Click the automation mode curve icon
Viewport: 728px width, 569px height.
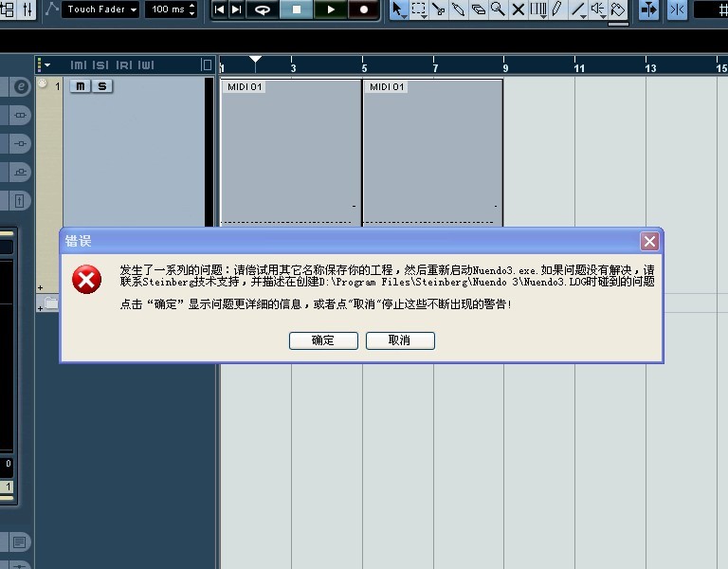[51, 9]
